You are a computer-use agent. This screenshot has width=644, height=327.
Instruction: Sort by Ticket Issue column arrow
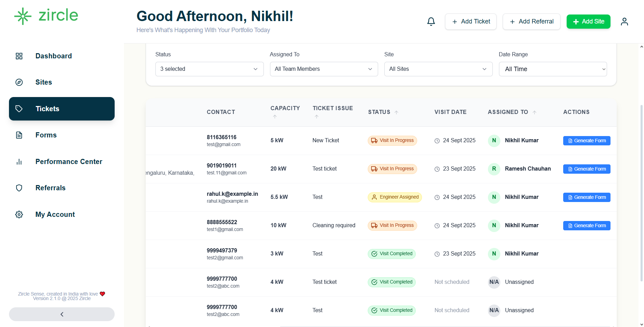(317, 117)
